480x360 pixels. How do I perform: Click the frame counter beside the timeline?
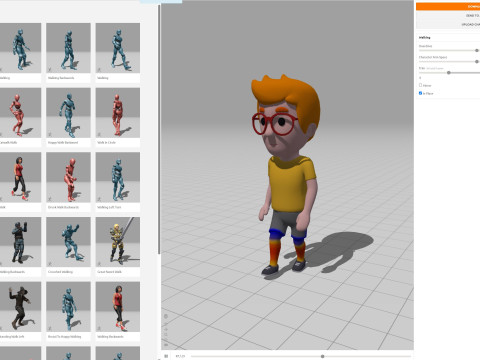pos(180,356)
